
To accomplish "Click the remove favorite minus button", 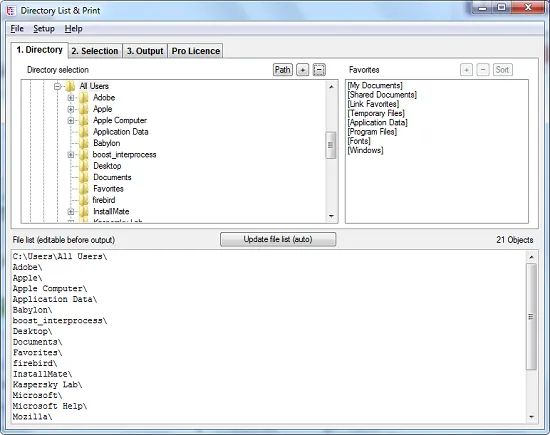I will point(483,70).
